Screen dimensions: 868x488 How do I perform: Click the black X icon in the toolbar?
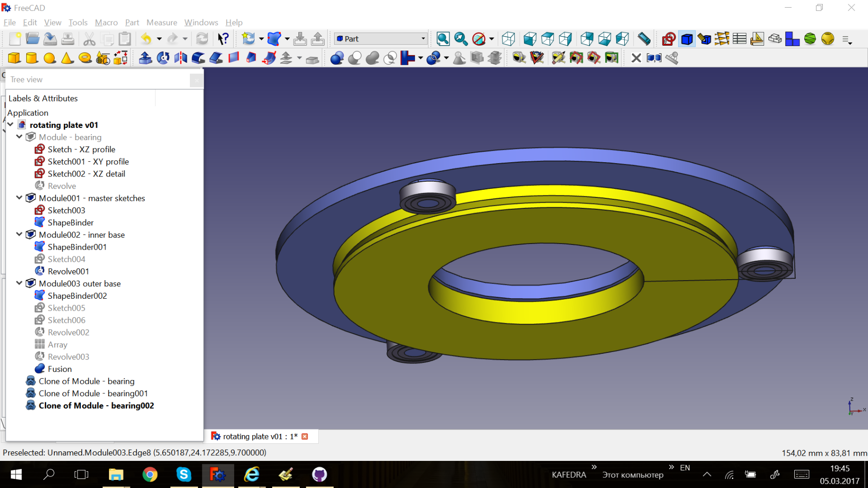click(x=636, y=58)
